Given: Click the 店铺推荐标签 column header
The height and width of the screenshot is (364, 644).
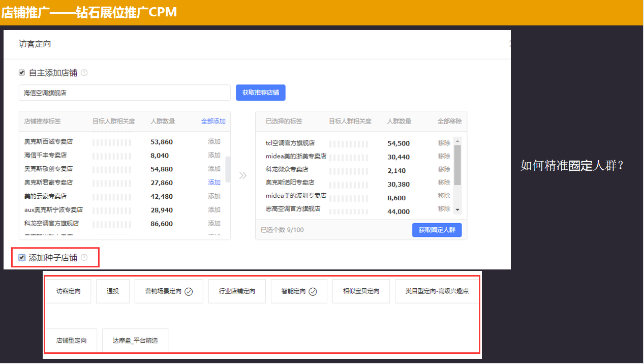Looking at the screenshot, I should tap(43, 122).
